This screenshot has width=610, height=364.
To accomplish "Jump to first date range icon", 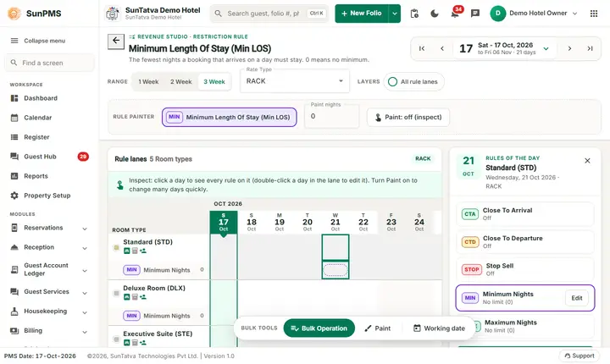I will coord(422,48).
